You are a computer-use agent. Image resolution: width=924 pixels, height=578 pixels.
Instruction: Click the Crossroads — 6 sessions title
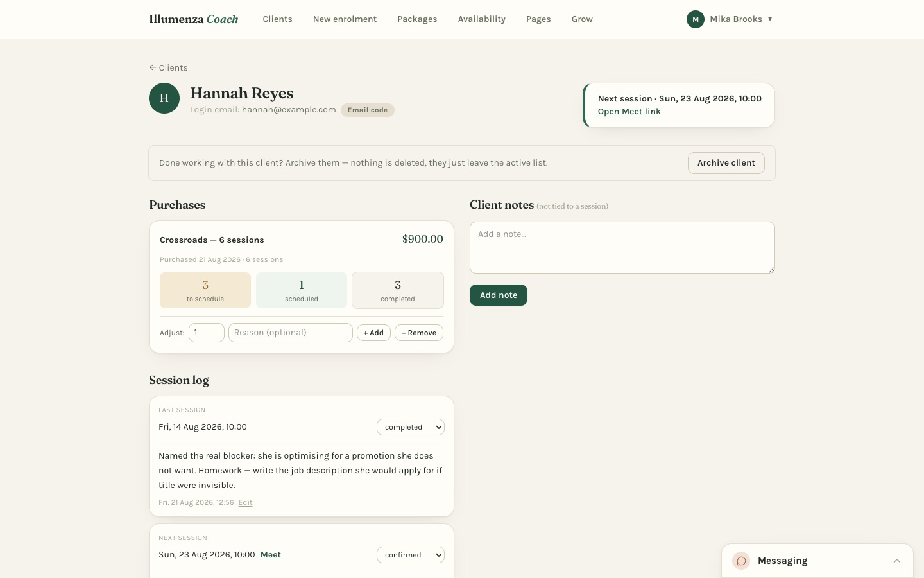point(212,240)
